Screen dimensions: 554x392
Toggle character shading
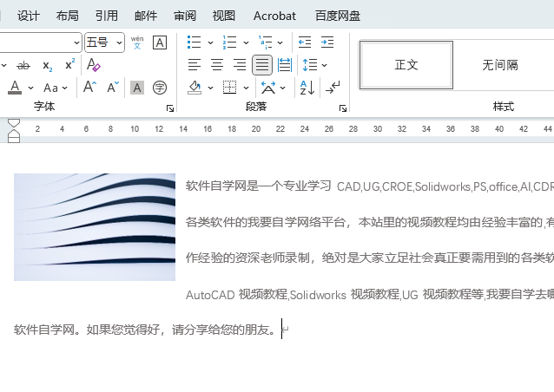tap(137, 88)
